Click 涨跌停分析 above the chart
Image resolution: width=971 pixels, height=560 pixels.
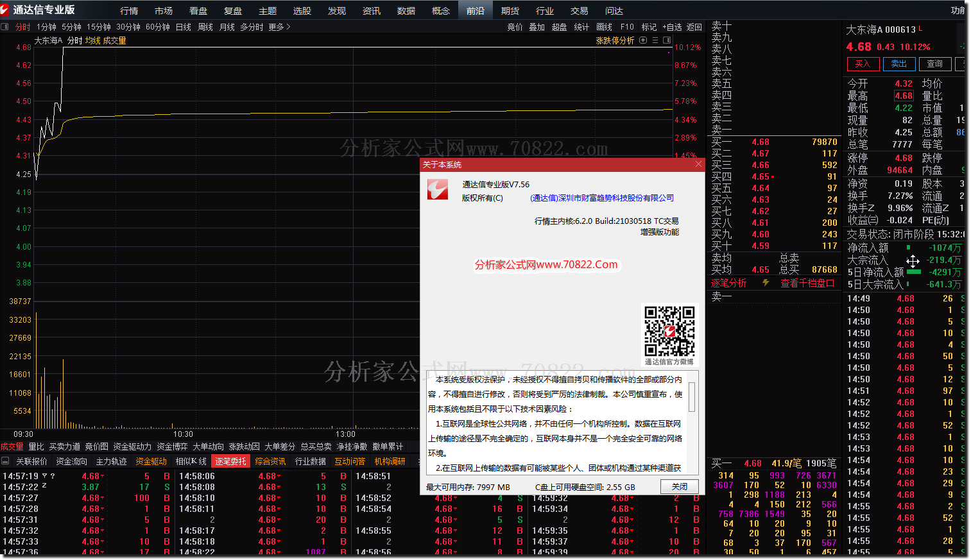tap(615, 40)
